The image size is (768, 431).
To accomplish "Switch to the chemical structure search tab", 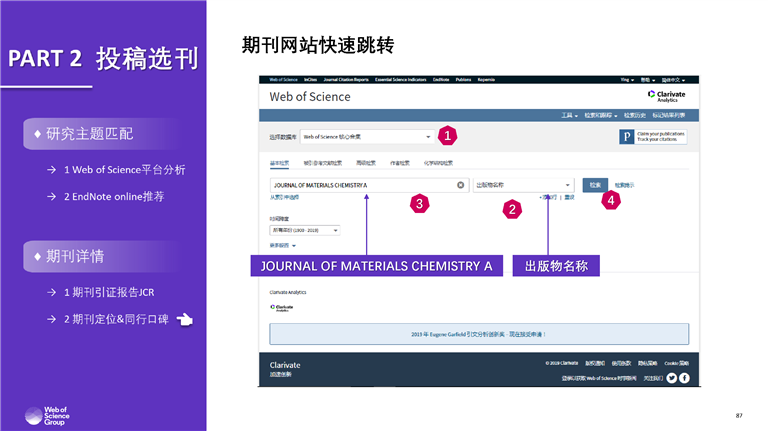I will pos(438,163).
